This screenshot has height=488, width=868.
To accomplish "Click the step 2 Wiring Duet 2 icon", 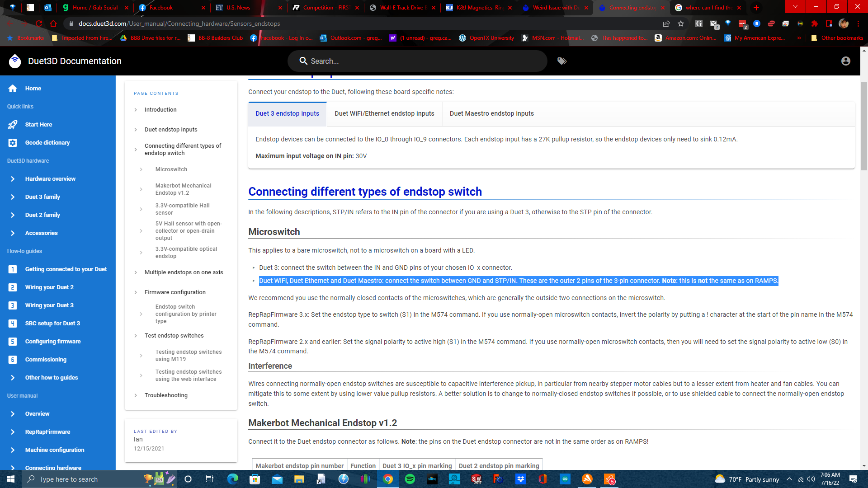I will 13,287.
